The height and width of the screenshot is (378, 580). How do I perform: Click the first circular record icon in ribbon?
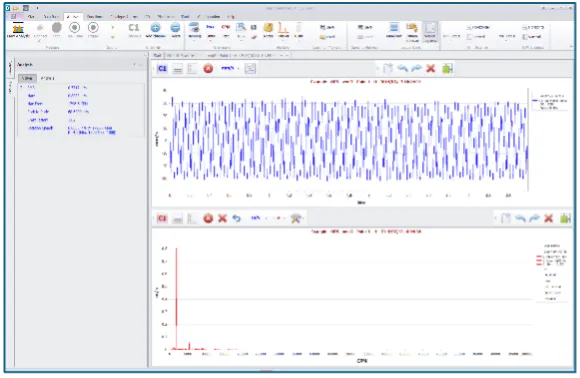pyautogui.click(x=75, y=27)
